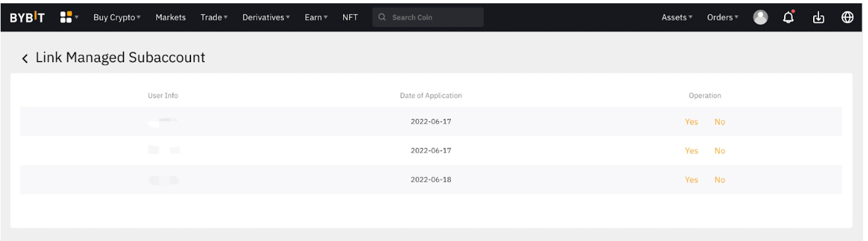Open the Markets page
Image resolution: width=868 pixels, height=241 pixels.
(x=171, y=18)
